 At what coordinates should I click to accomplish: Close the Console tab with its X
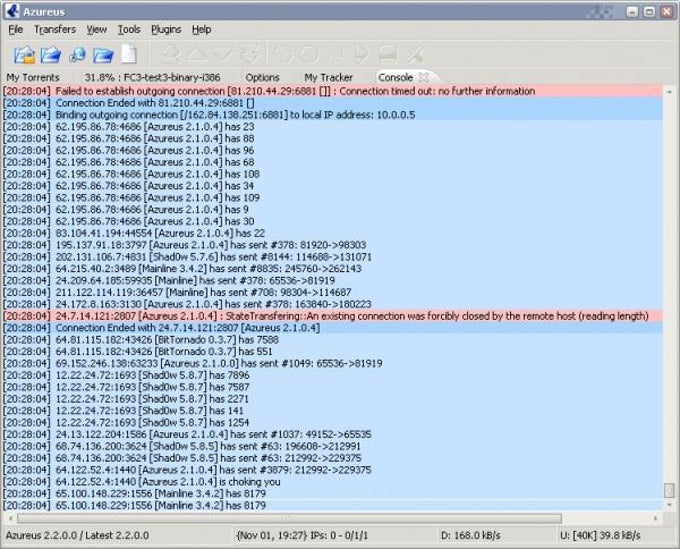coord(424,78)
